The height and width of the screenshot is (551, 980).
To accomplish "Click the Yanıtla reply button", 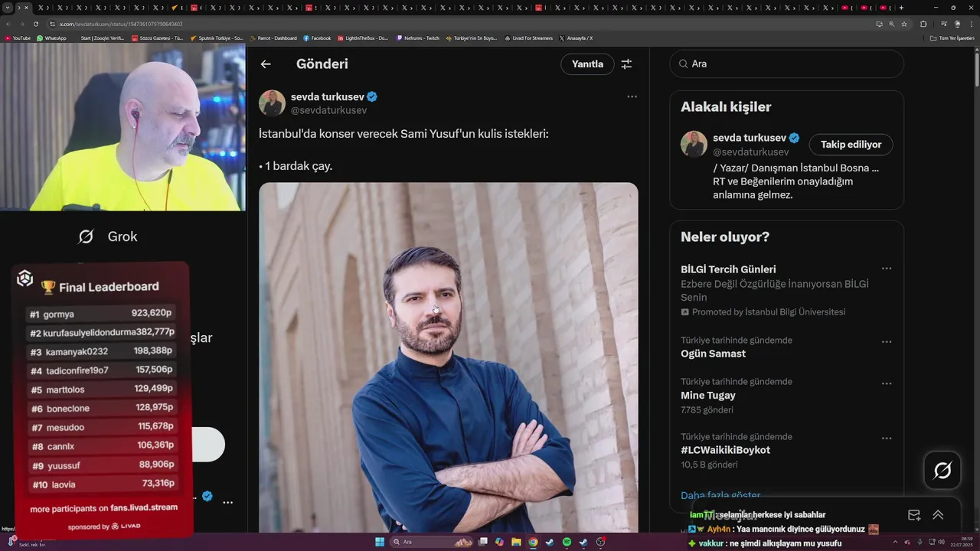I will point(587,64).
